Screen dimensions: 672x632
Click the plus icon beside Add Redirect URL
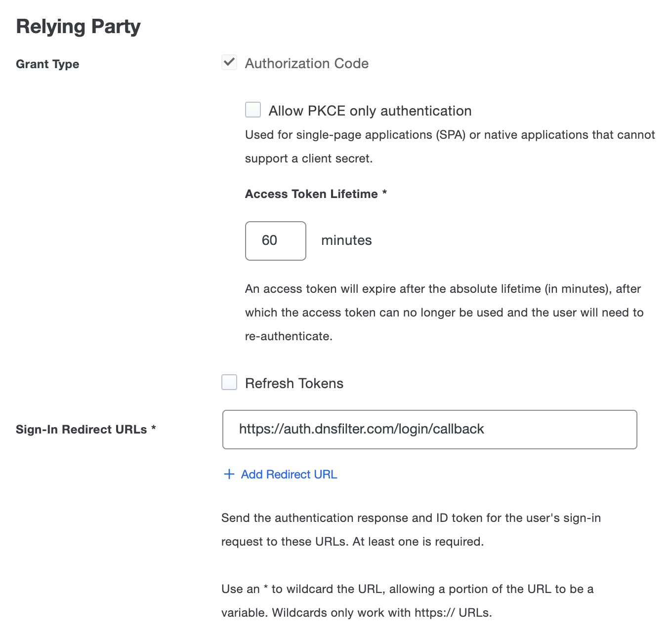pos(228,474)
